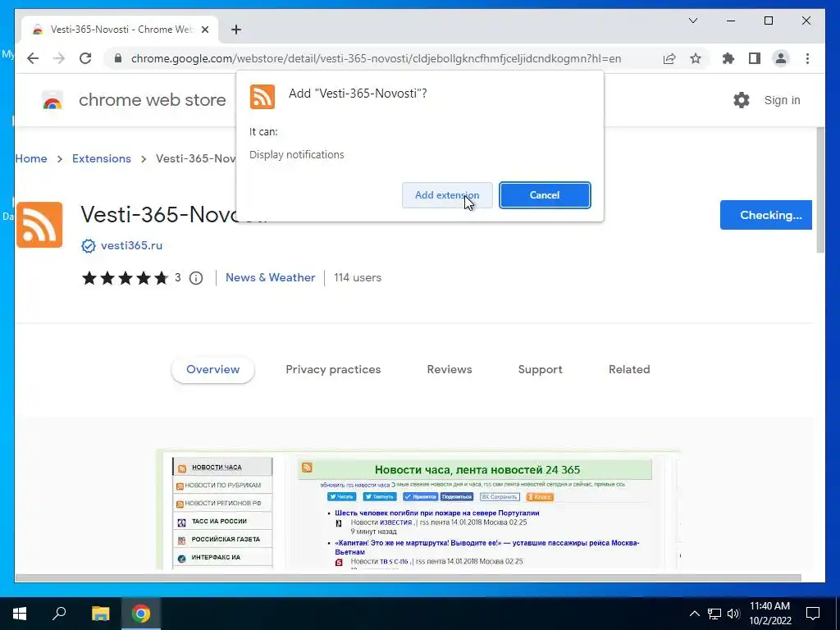This screenshot has width=840, height=630.
Task: Open the volume tray icon
Action: pyautogui.click(x=733, y=614)
